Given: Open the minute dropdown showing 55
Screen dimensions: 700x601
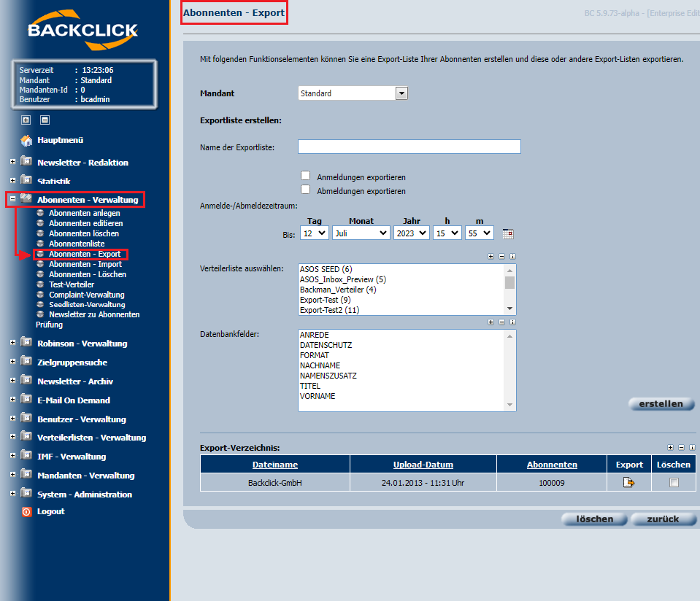Looking at the screenshot, I should click(479, 233).
